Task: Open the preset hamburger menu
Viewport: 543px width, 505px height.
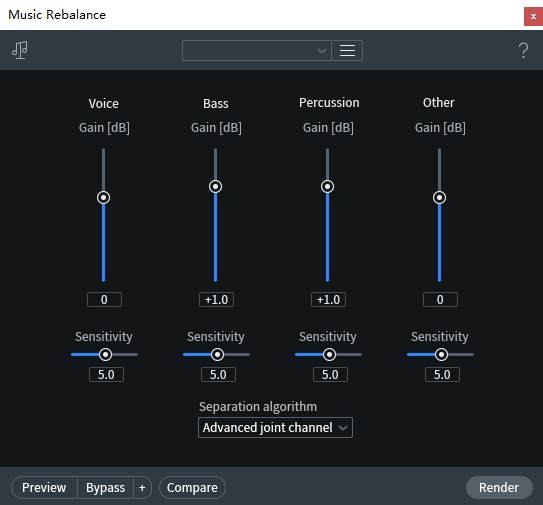Action: pyautogui.click(x=347, y=51)
